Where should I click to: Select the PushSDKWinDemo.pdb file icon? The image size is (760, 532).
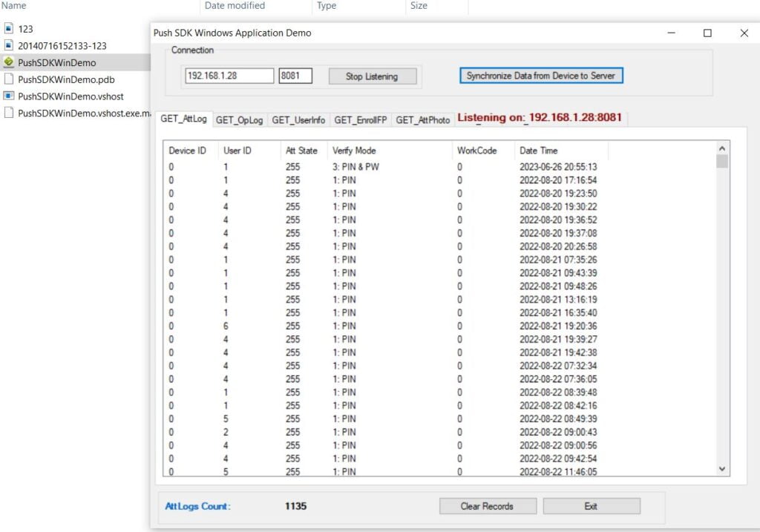(x=9, y=79)
